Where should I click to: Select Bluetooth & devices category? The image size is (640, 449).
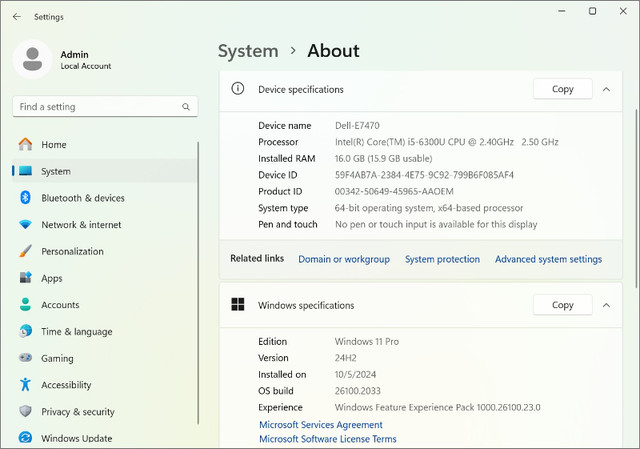[104, 198]
